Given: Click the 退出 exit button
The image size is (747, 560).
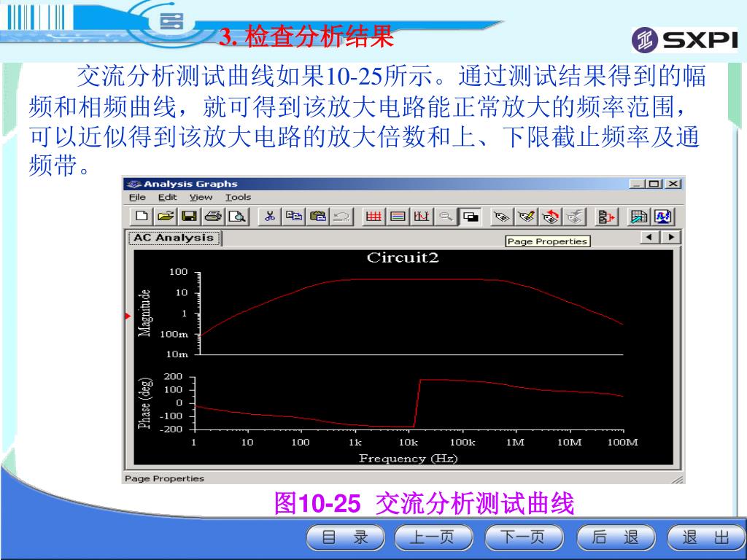Looking at the screenshot, I should tap(706, 537).
